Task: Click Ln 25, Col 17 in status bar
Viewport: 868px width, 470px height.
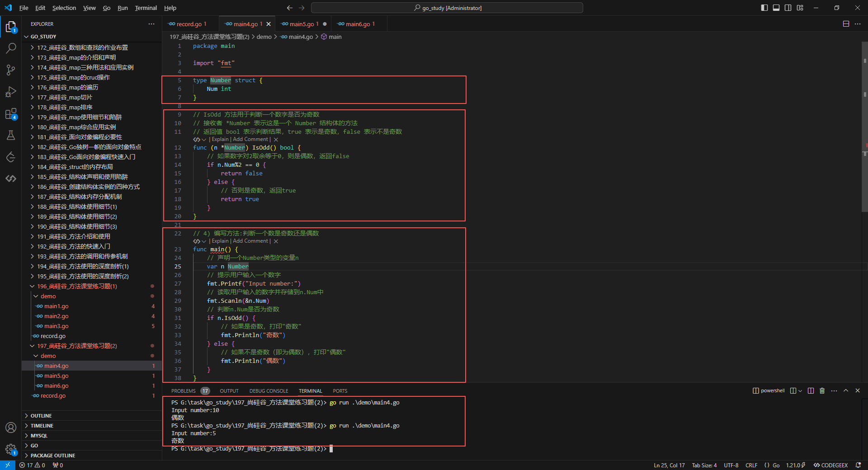Action: click(x=669, y=465)
